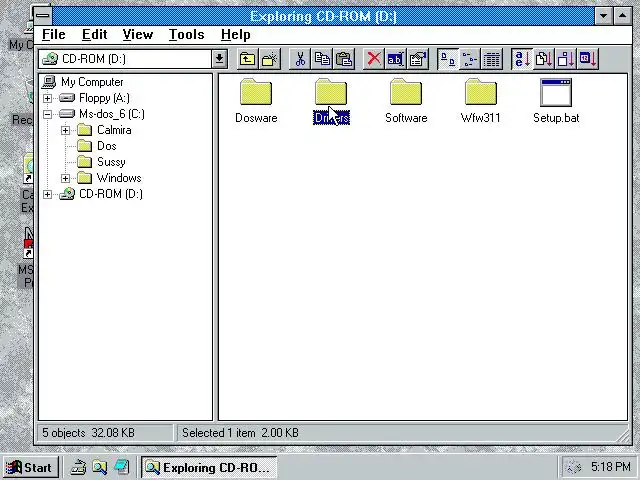Click the CD-ROM (D:) address field
This screenshot has height=480, width=640.
coord(126,59)
